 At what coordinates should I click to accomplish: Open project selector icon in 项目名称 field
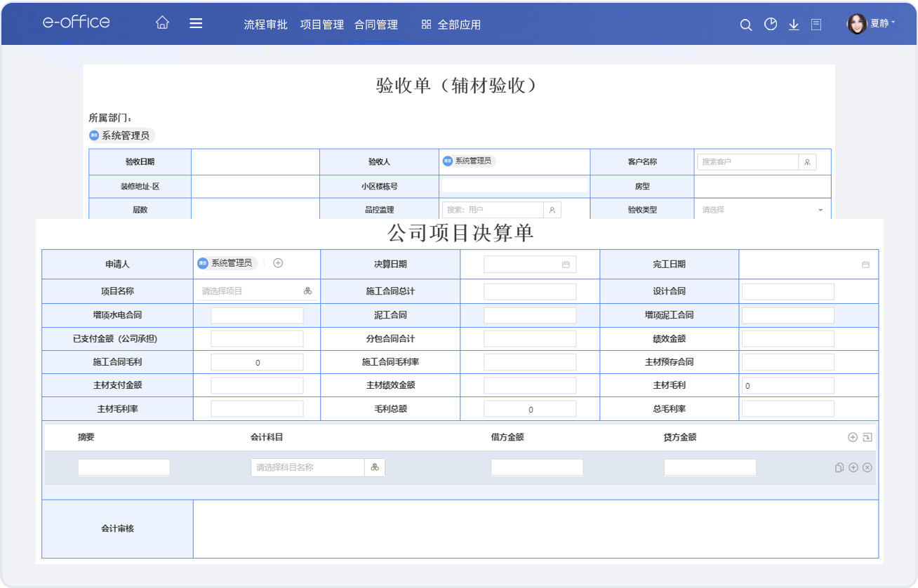[x=307, y=291]
